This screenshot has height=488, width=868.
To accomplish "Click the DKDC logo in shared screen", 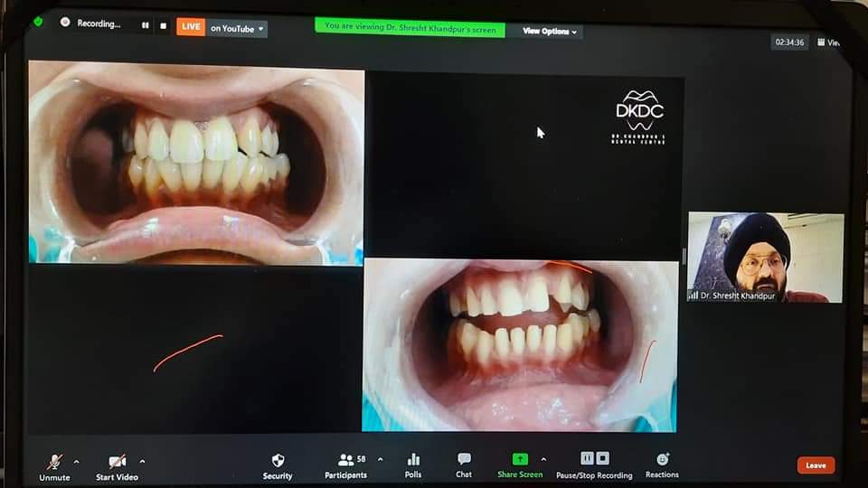I will 639,117.
